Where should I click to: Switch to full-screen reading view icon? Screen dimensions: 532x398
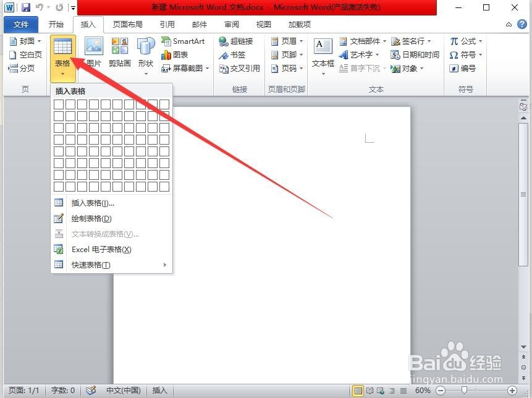369,391
